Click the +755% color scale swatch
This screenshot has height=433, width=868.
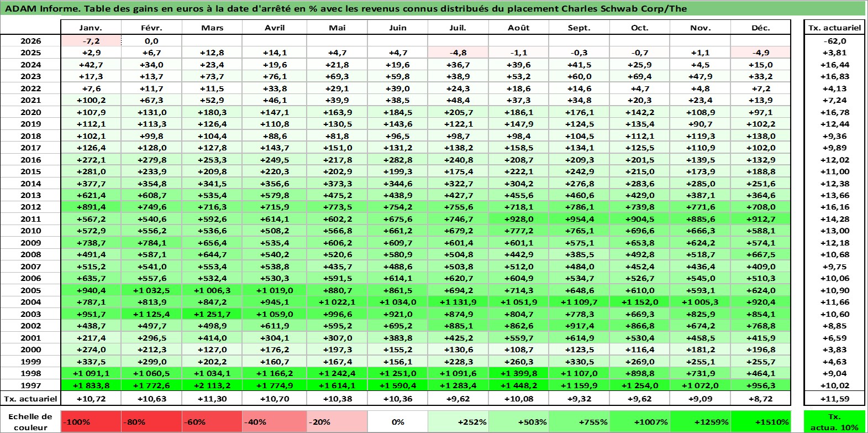pos(579,421)
